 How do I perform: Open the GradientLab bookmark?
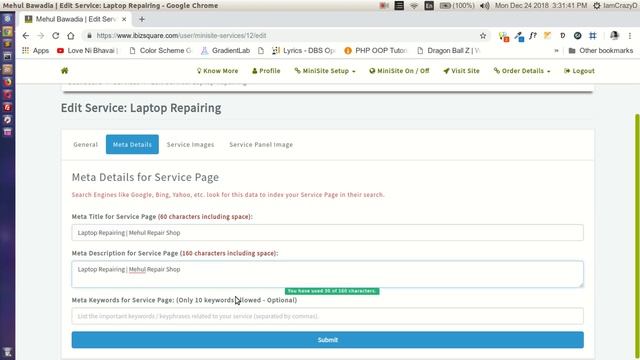coord(225,51)
